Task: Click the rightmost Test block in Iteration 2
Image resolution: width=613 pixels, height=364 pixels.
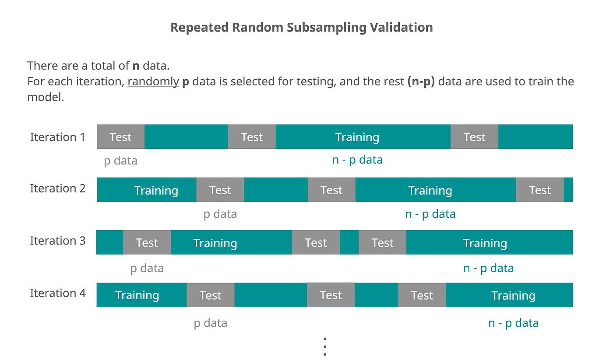Action: (540, 190)
